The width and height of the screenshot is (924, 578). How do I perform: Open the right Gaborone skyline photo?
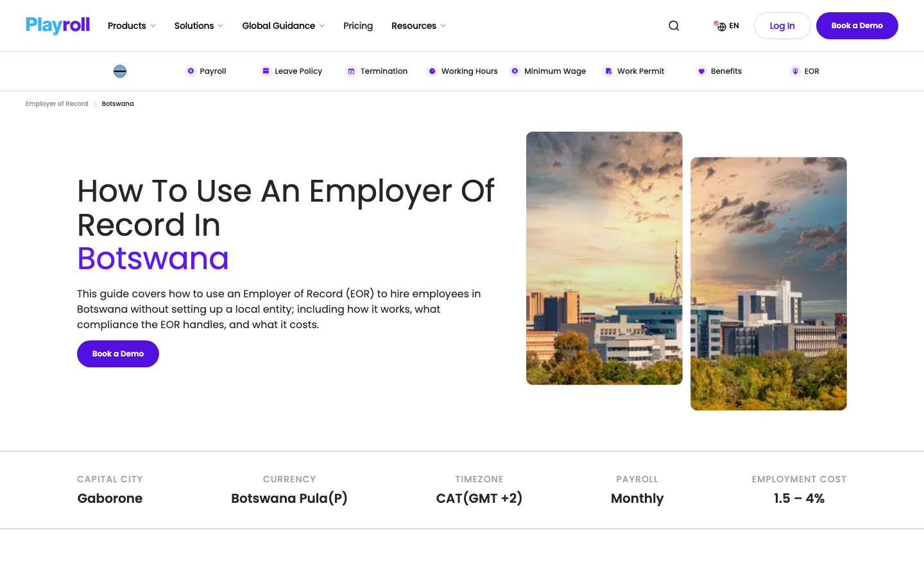pyautogui.click(x=769, y=284)
